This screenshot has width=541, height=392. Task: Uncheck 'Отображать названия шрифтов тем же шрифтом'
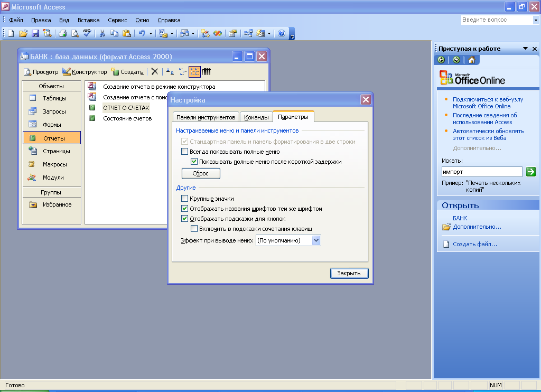184,209
